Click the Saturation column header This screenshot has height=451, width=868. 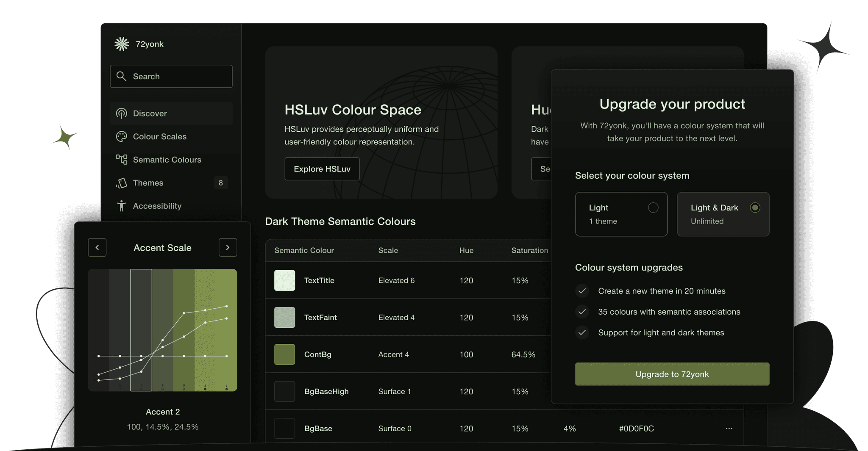pyautogui.click(x=530, y=250)
